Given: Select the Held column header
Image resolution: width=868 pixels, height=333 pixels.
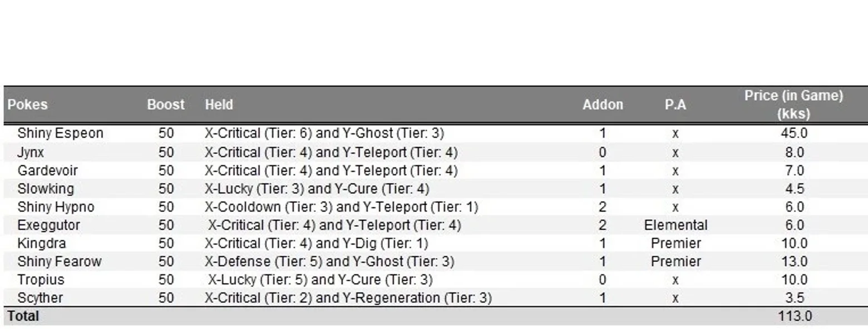Looking at the screenshot, I should pyautogui.click(x=219, y=105).
